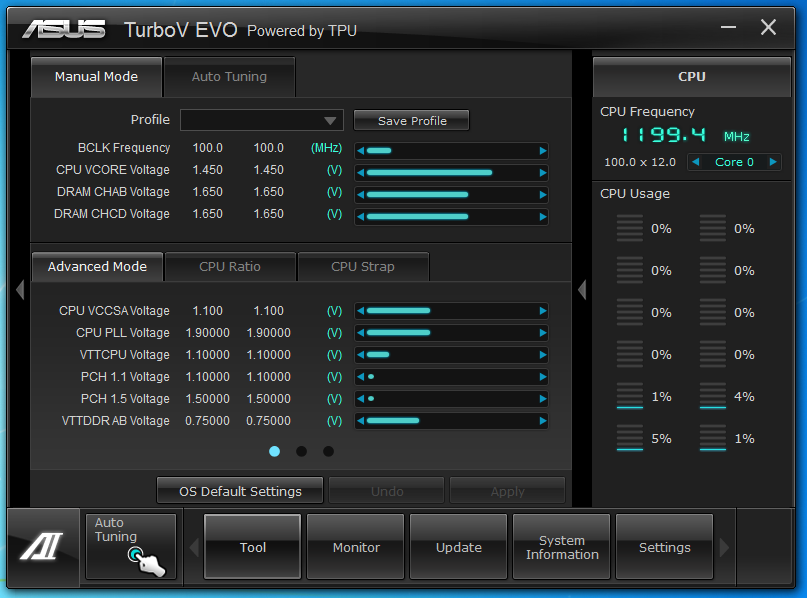
Task: Decrease VTTCPU Voltage with left arrow
Action: [x=361, y=355]
